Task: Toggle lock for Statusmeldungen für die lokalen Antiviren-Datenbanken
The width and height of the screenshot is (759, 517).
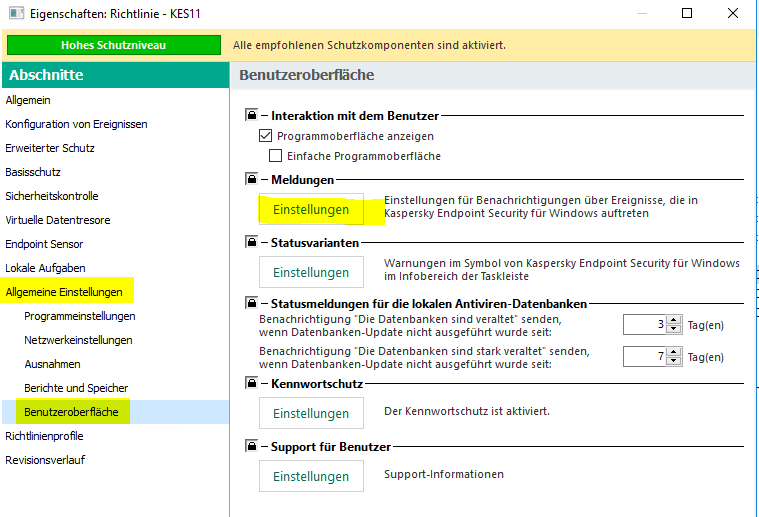Action: (x=252, y=304)
